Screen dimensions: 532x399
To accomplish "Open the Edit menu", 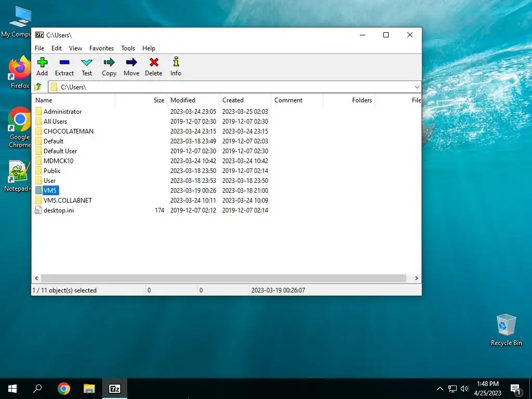I will [56, 48].
